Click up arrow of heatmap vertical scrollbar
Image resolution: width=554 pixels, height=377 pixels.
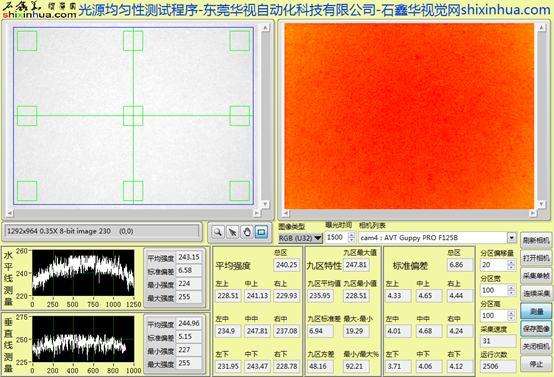pyautogui.click(x=541, y=28)
